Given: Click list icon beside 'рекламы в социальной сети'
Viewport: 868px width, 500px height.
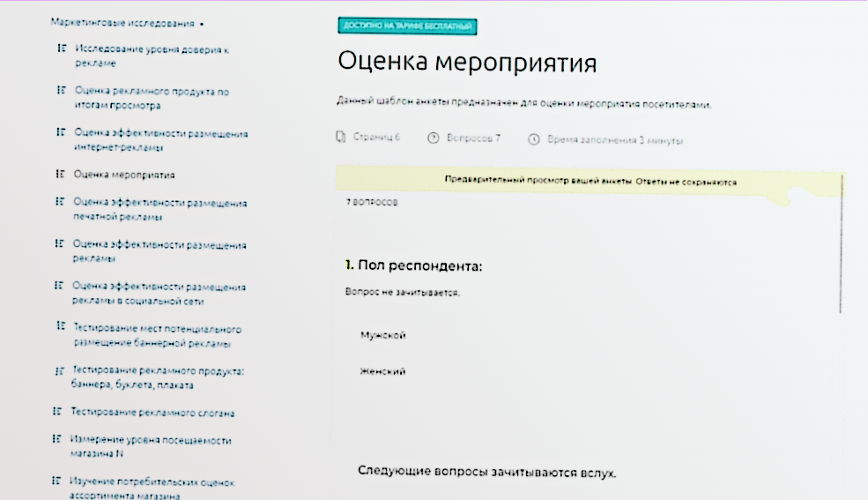Looking at the screenshot, I should click(x=59, y=286).
